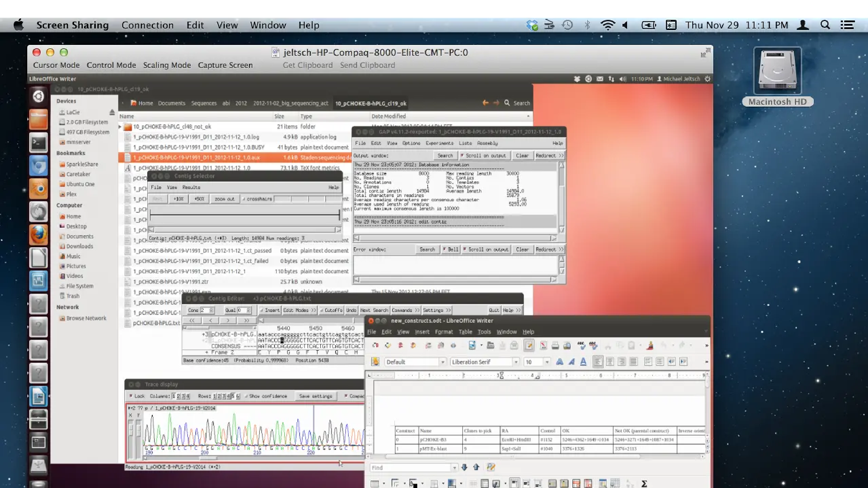Click the Open folder icon in Writer toolbar
The image size is (868, 488).
(491, 345)
